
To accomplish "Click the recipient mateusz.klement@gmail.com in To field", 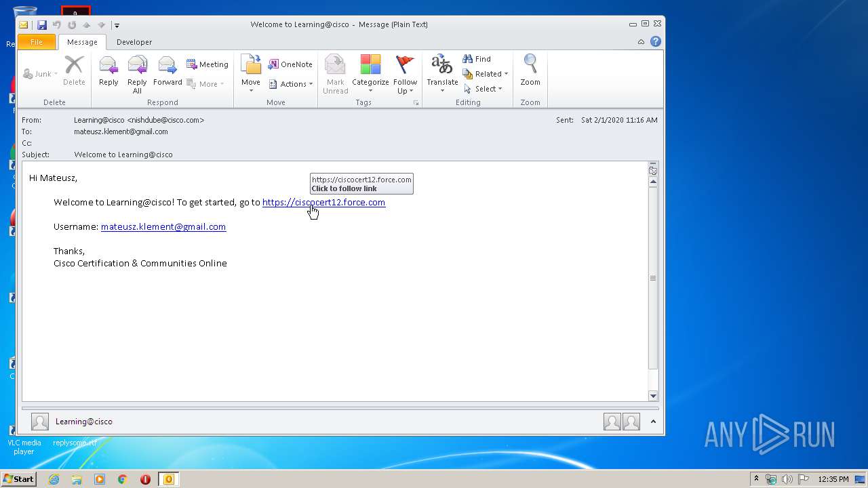I will pyautogui.click(x=121, y=131).
